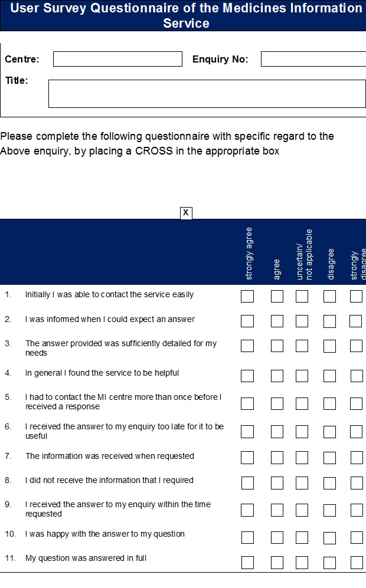Viewport: 366px width, 588px height.
Task: Tick strongly agree for question 1
Action: coord(247,296)
